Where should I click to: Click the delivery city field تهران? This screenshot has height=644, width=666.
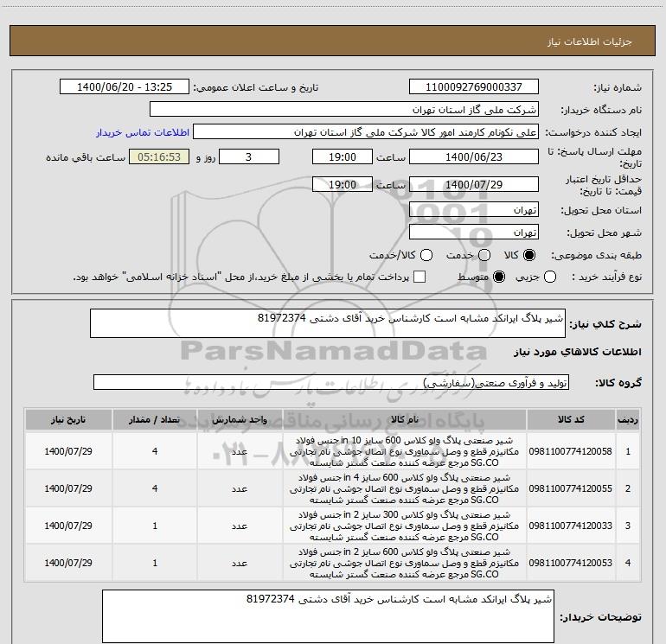(x=474, y=232)
